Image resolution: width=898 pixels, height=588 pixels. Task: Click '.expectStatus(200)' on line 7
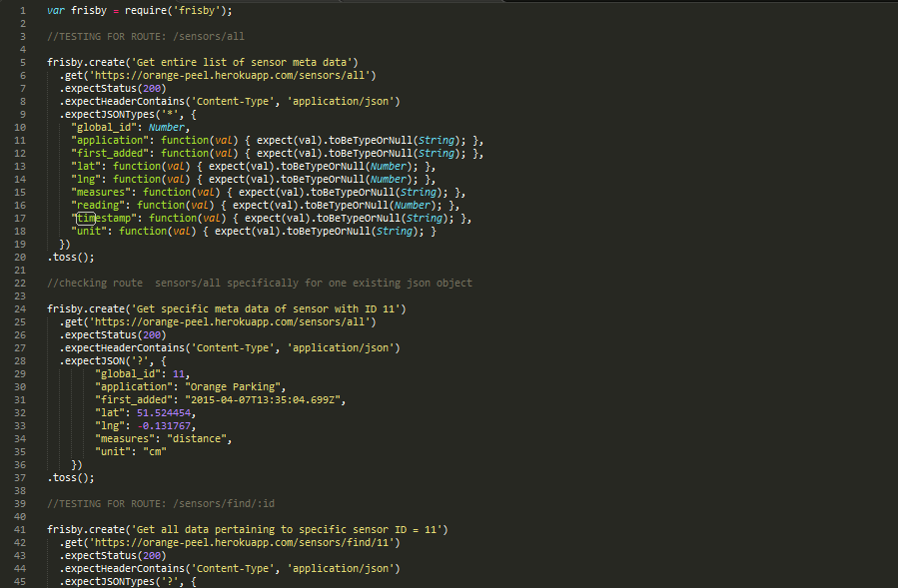113,89
